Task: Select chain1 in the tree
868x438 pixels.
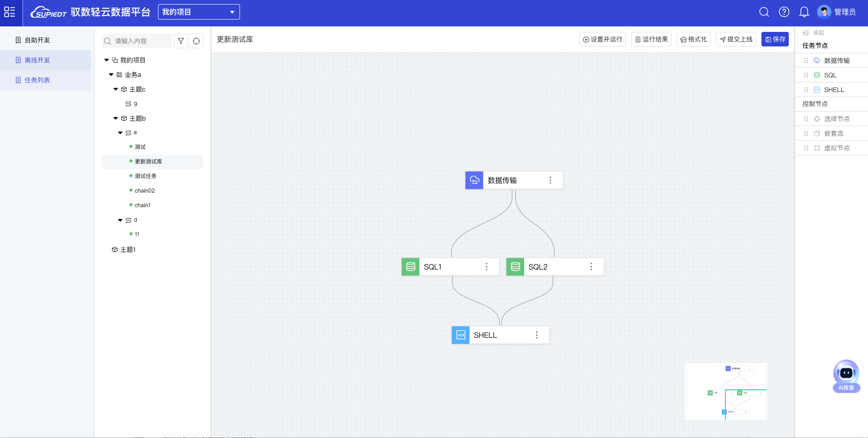Action: pos(143,205)
